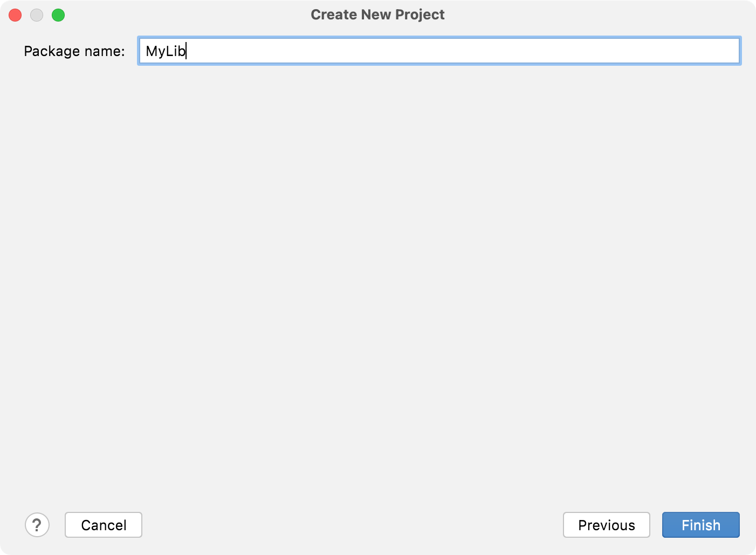Dismiss the wizard using Cancel
This screenshot has height=555, width=756.
[x=104, y=525]
